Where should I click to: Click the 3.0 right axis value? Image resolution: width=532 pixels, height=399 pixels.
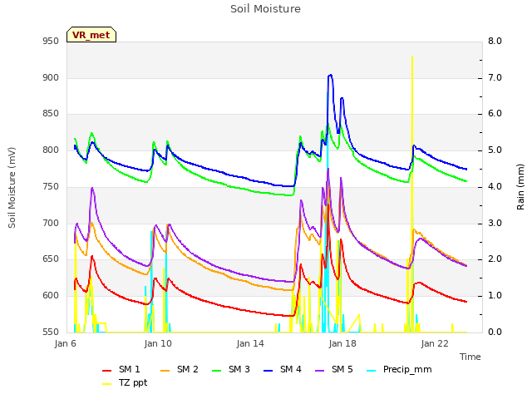495,224
